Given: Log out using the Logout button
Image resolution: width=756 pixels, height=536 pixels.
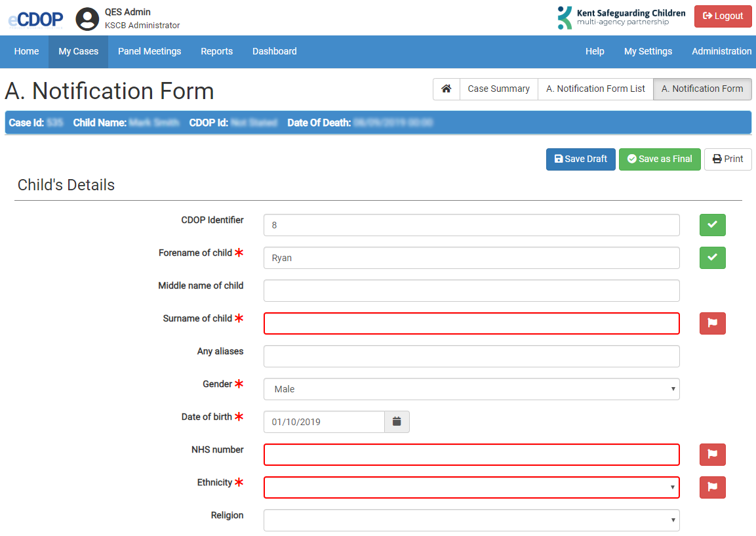Looking at the screenshot, I should (x=723, y=16).
